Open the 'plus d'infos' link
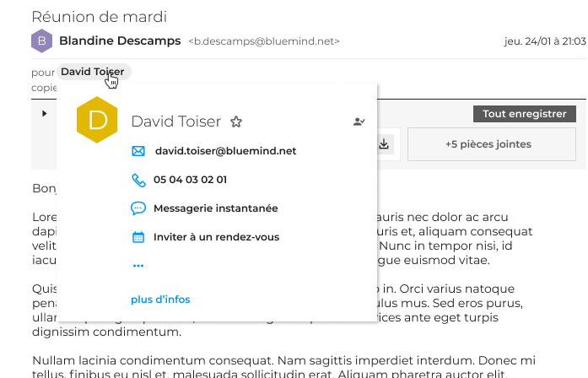Screen dimensions: 588x378 pos(160,300)
